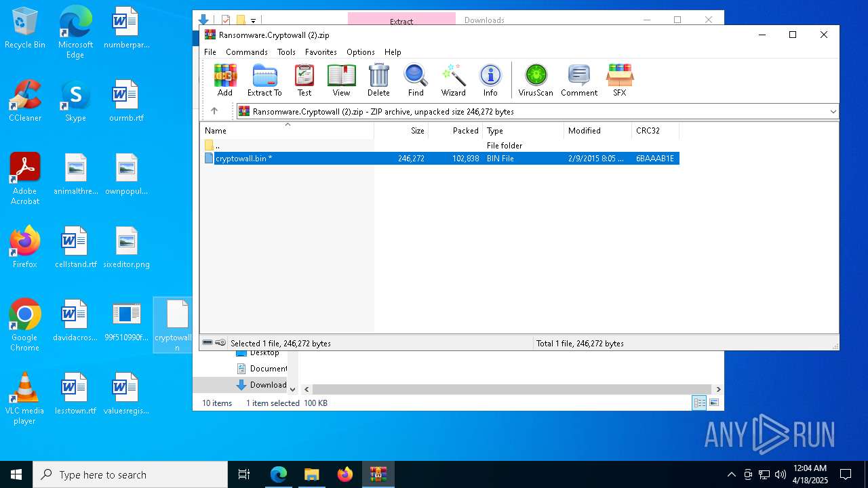
Task: Click the Test archive icon
Action: [x=304, y=80]
